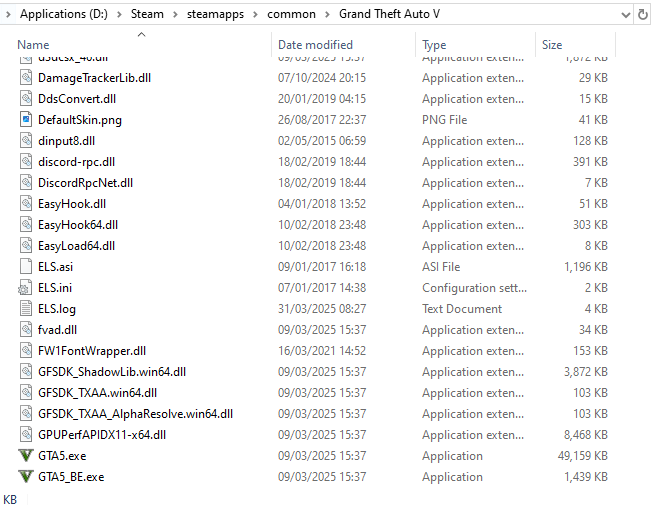The image size is (657, 507).
Task: Click the DdsConvert.dll file icon
Action: click(26, 98)
